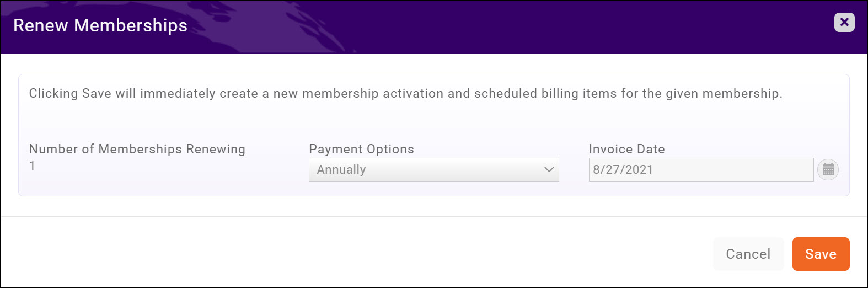Cancel the membership renewal
Image resolution: width=868 pixels, height=288 pixels.
coord(748,254)
